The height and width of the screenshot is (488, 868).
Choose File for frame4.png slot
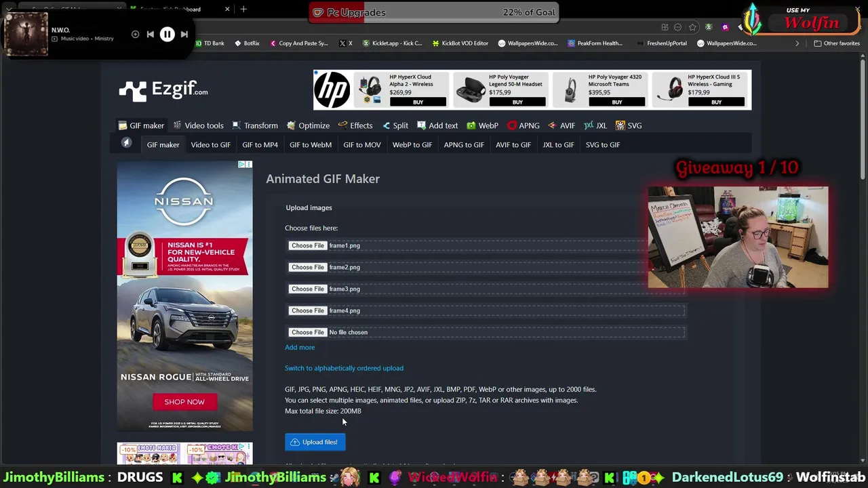point(308,310)
